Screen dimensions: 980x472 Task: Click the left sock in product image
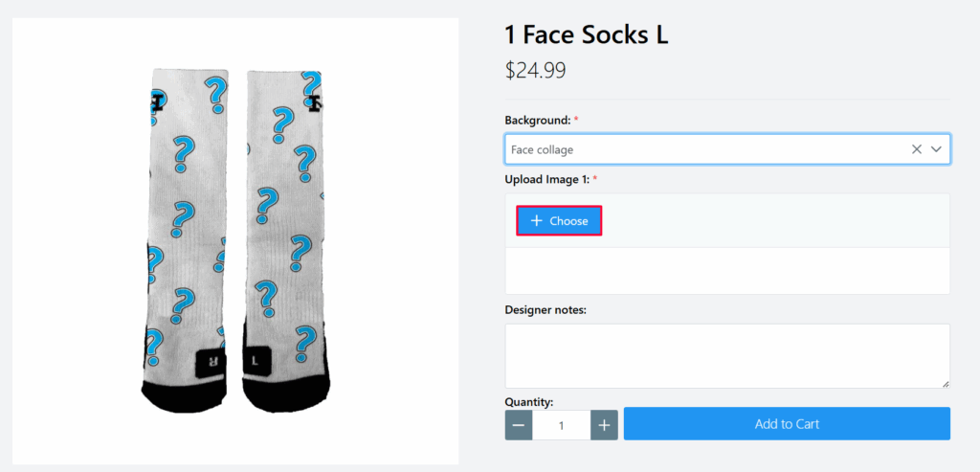185,230
